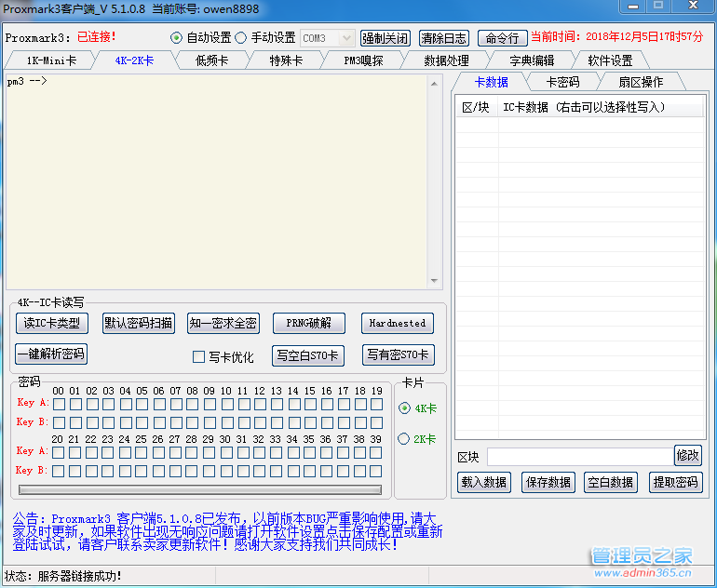717x588 pixels.
Task: Open the COM3 port dropdown
Action: click(x=328, y=38)
